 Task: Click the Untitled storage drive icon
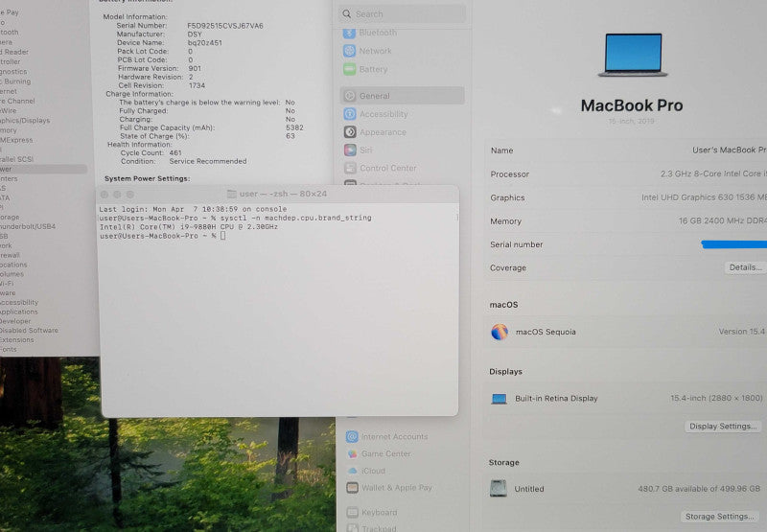pos(498,488)
